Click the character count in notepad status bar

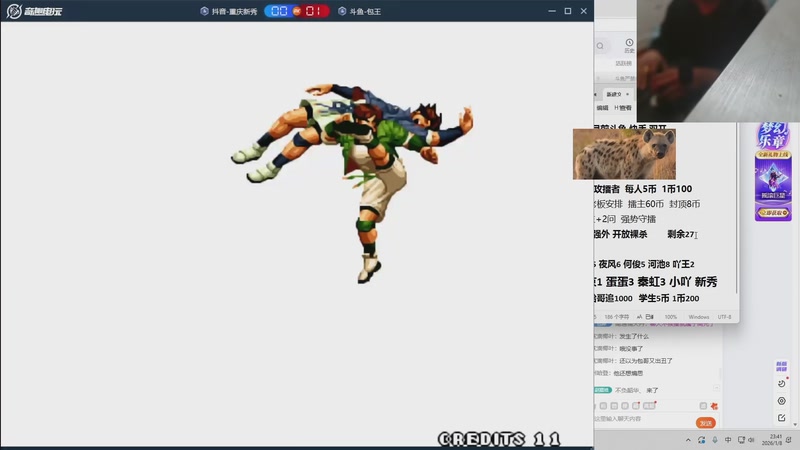[616, 317]
